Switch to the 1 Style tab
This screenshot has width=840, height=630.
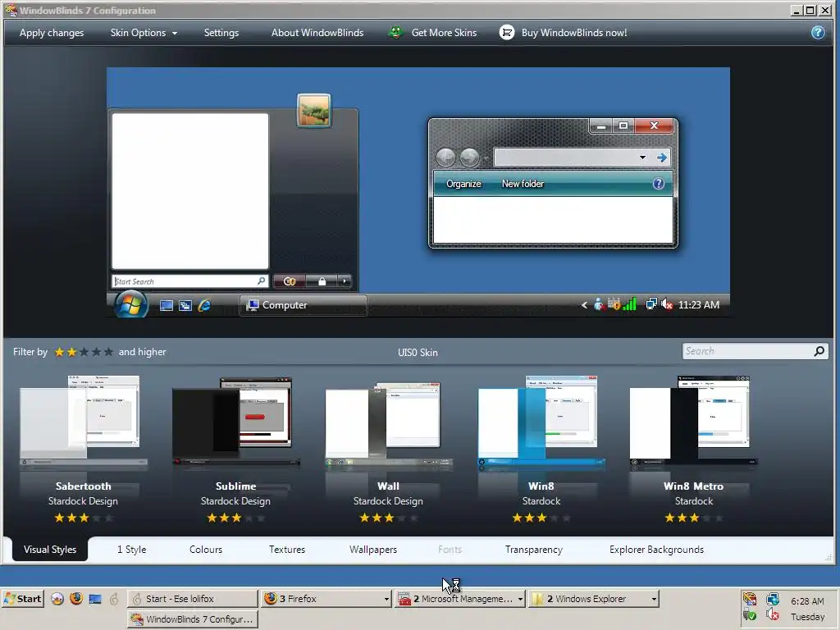131,550
